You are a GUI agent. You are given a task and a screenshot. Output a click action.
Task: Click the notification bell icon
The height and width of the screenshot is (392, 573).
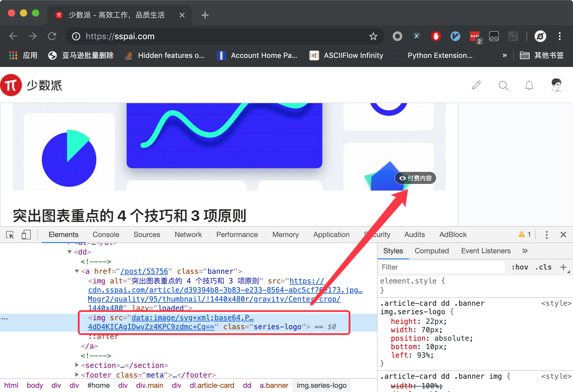tap(529, 86)
